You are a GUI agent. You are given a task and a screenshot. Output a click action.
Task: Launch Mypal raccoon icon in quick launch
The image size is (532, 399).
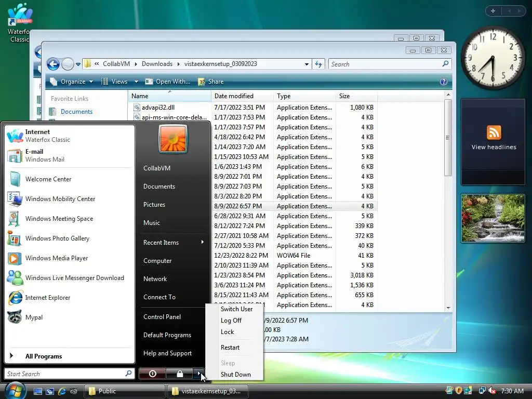coord(74,391)
